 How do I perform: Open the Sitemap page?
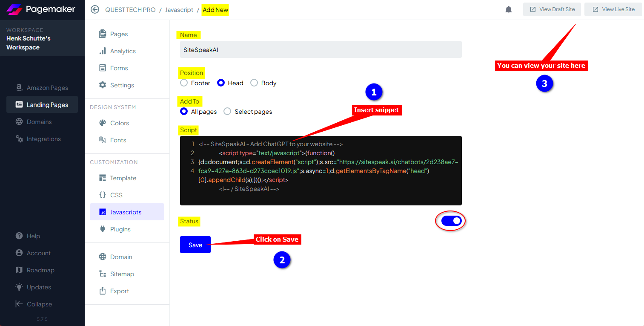[127, 274]
